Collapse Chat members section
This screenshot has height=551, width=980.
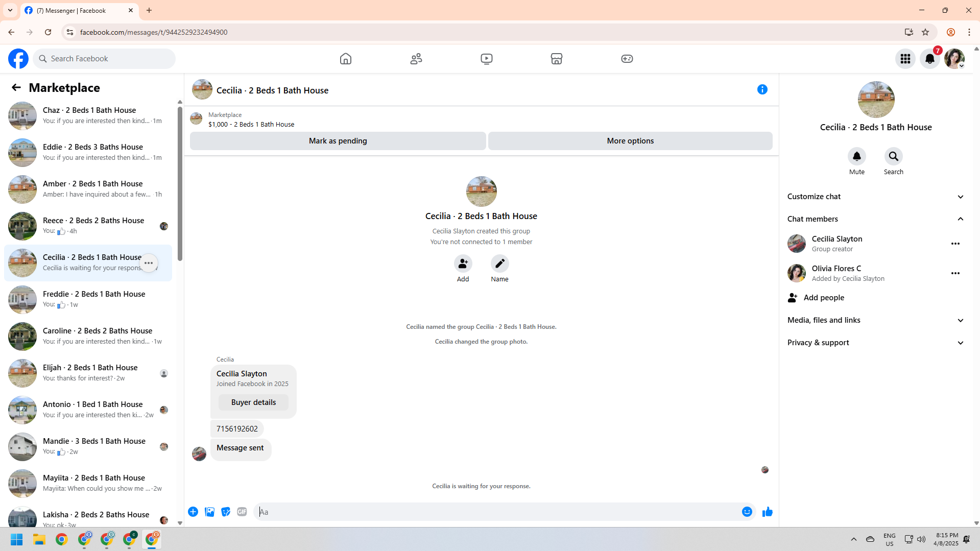pyautogui.click(x=876, y=219)
